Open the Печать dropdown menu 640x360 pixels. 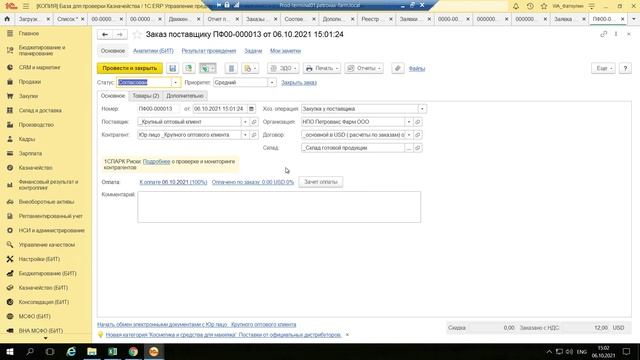322,69
